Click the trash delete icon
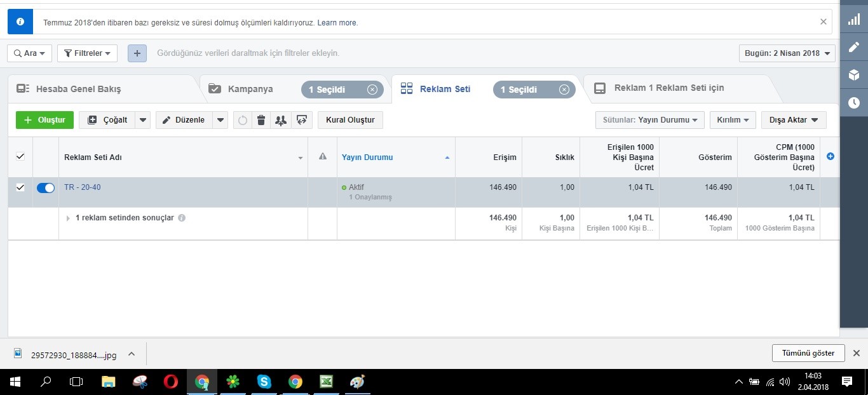Viewport: 868px width, 395px height. (x=261, y=120)
